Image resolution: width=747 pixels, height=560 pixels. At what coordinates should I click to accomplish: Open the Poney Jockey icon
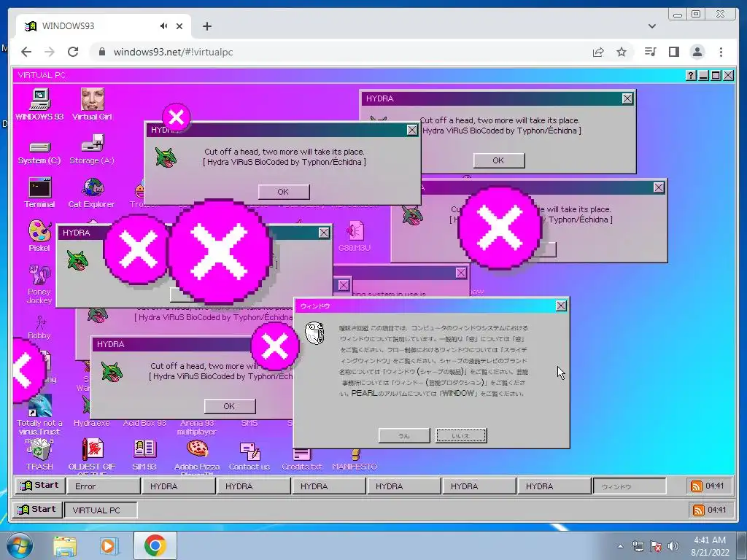(39, 284)
